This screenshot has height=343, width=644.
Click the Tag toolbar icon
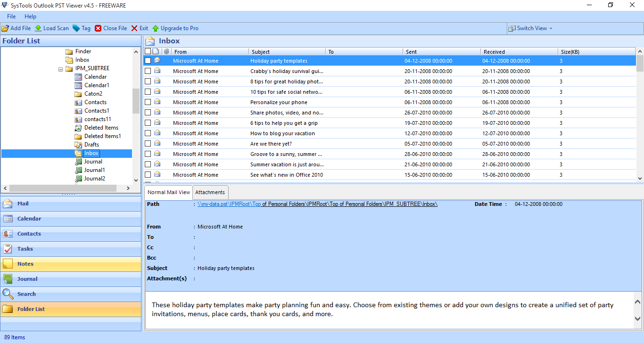[76, 28]
